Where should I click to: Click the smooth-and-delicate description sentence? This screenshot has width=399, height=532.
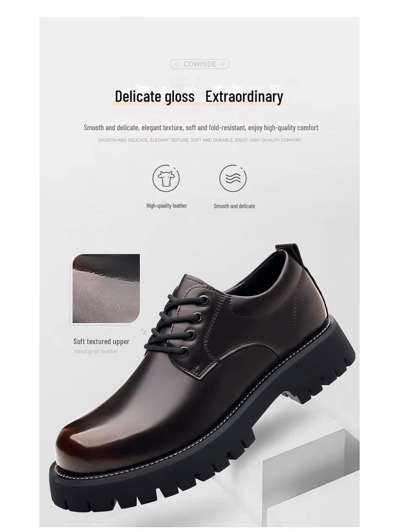click(201, 128)
